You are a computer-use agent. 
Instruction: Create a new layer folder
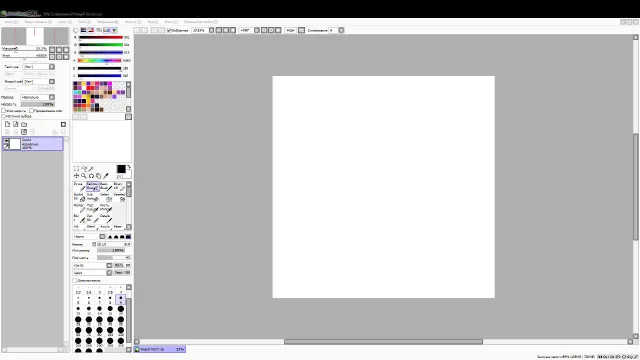(x=24, y=124)
